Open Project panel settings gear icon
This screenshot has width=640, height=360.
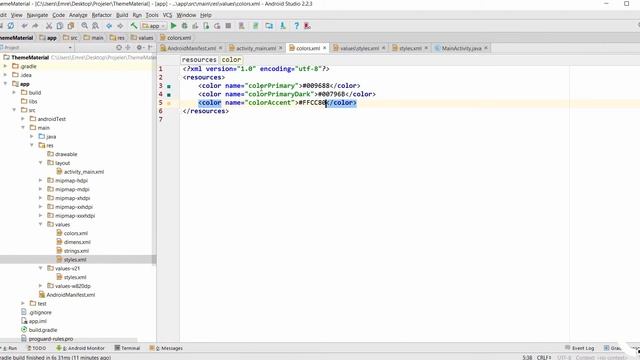click(140, 48)
